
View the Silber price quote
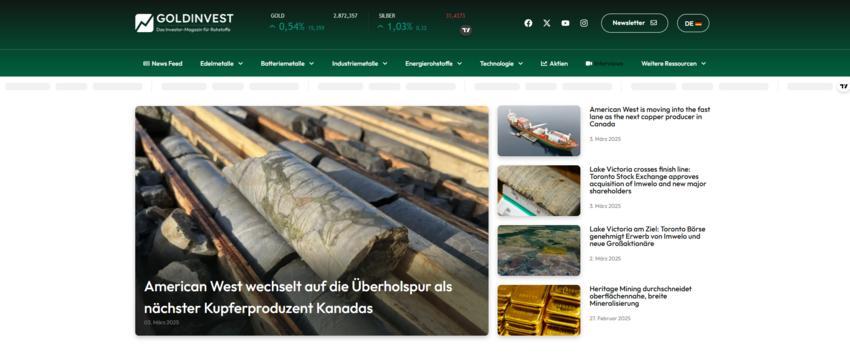click(x=422, y=22)
